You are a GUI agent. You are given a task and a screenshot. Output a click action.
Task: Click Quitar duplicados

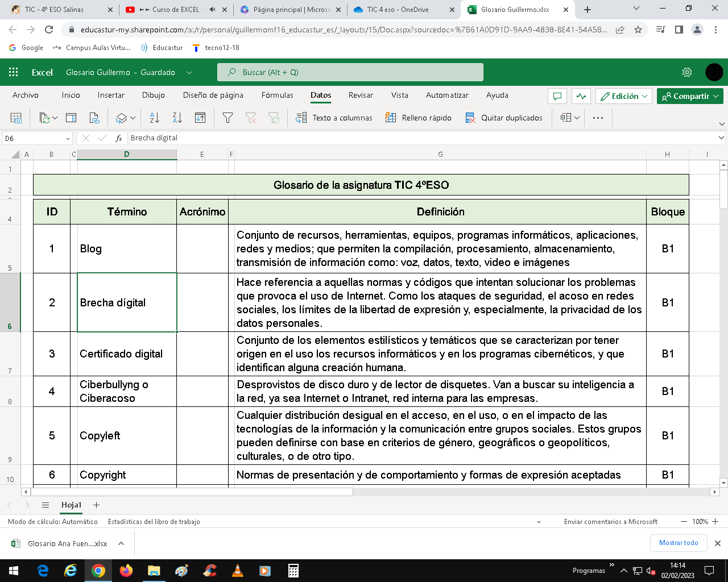coord(504,118)
